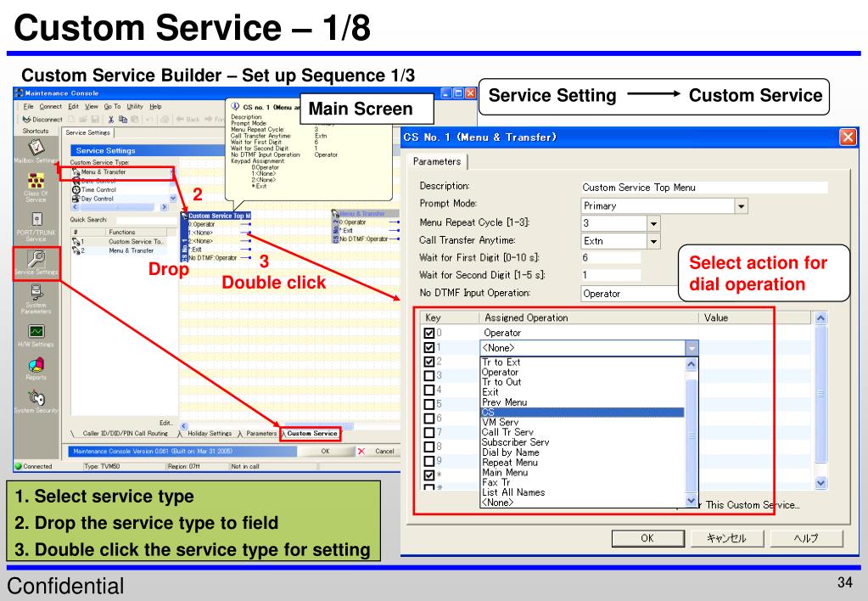
Task: Switch to the bottom Parameters tab
Action: [260, 434]
